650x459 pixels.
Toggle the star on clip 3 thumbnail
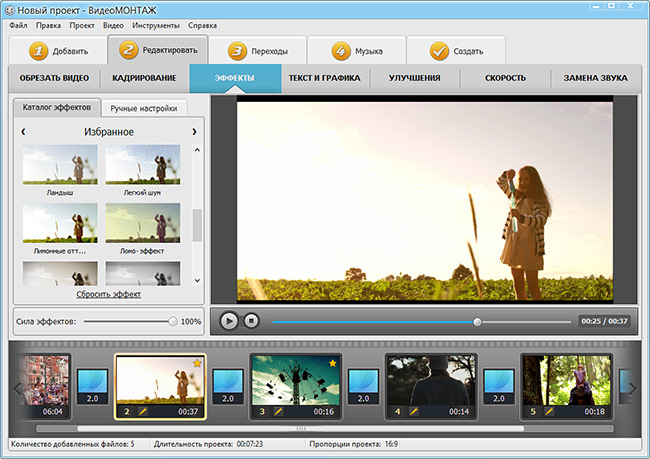click(x=332, y=362)
